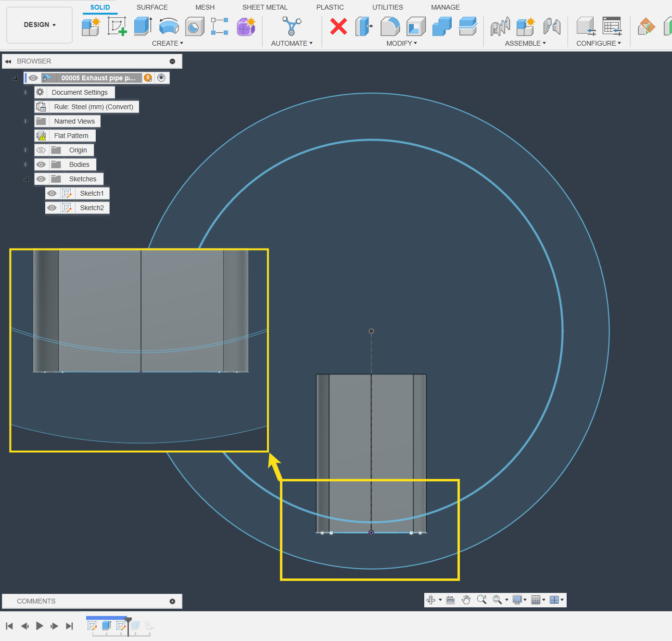Select the Extrude tool
This screenshot has width=672, height=641.
(143, 26)
